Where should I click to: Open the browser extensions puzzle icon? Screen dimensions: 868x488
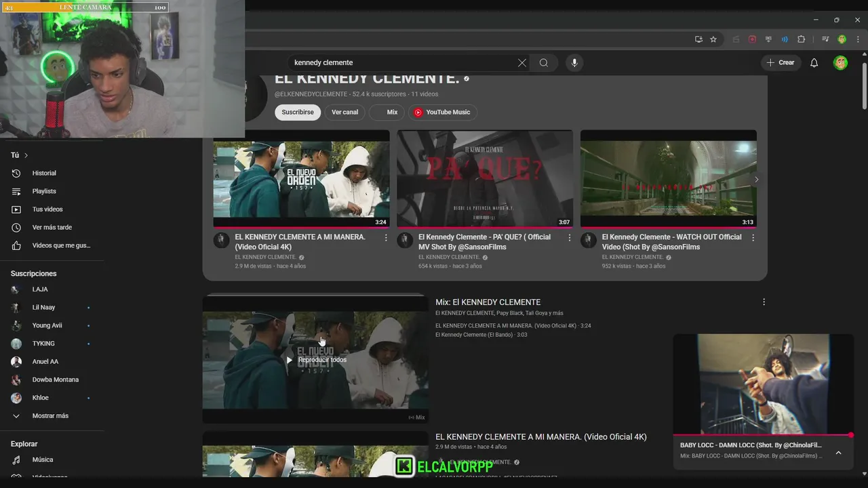click(x=801, y=39)
